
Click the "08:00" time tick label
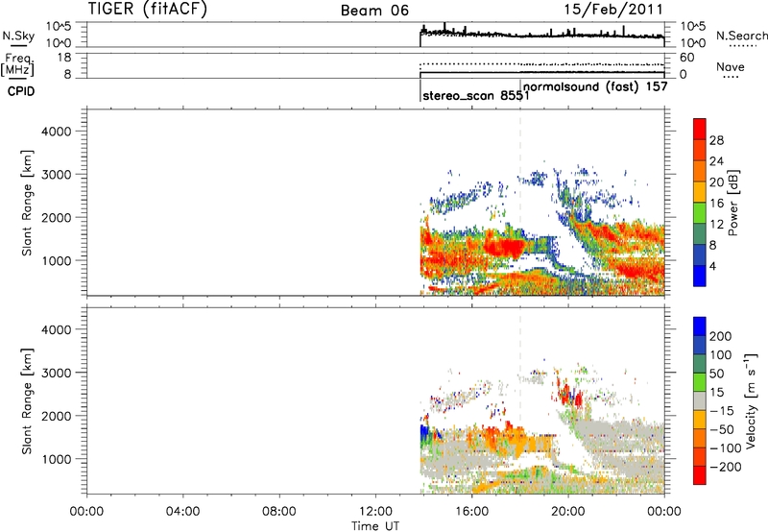pos(278,512)
